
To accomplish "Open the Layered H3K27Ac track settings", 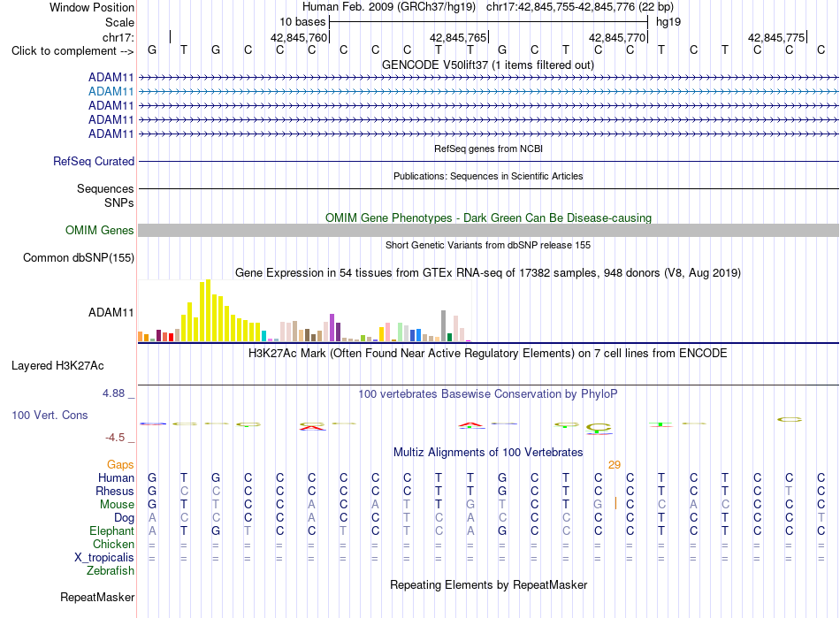I will (x=57, y=366).
